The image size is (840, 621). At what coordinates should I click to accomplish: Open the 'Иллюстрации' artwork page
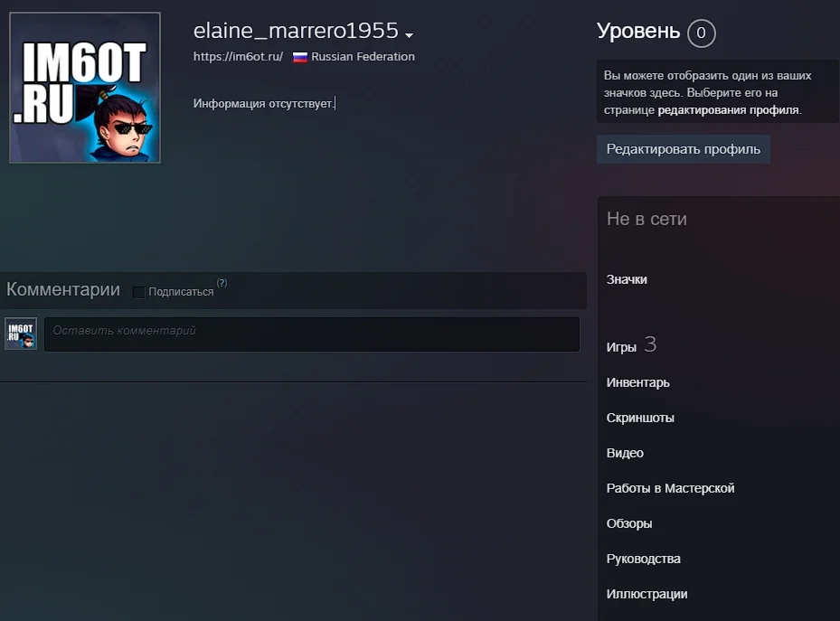click(x=647, y=594)
